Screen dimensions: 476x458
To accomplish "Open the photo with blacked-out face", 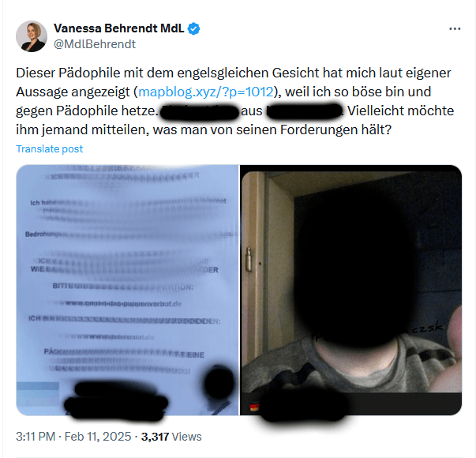I will (351, 290).
